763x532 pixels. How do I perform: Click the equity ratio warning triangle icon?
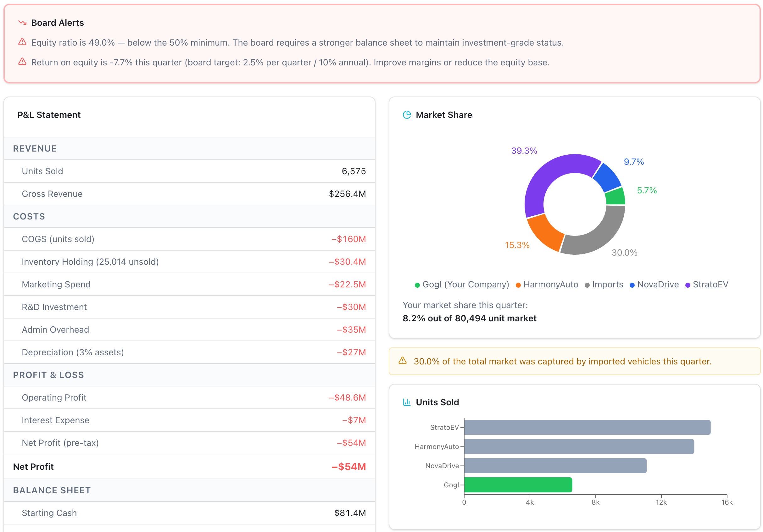pyautogui.click(x=22, y=42)
